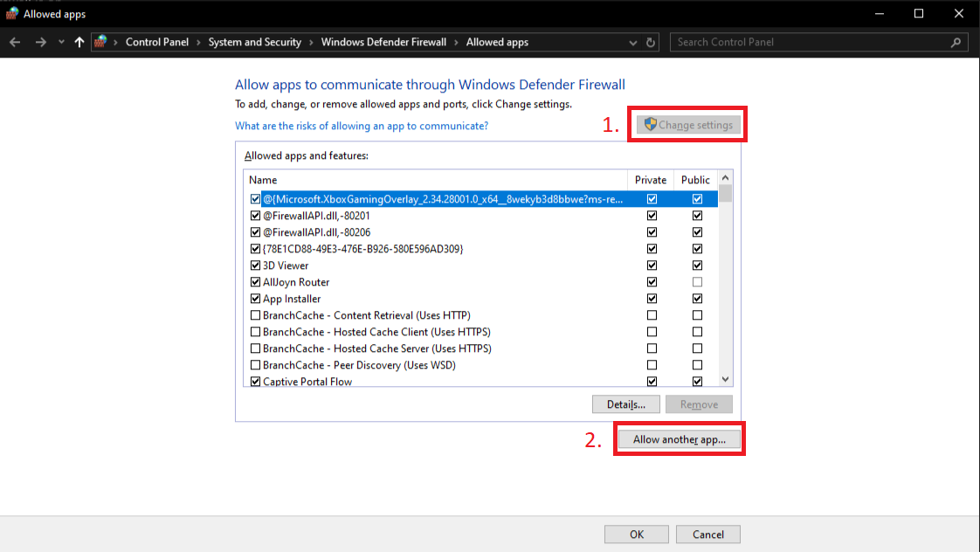Open the address bar dropdown chevron
The width and height of the screenshot is (980, 552).
[631, 42]
